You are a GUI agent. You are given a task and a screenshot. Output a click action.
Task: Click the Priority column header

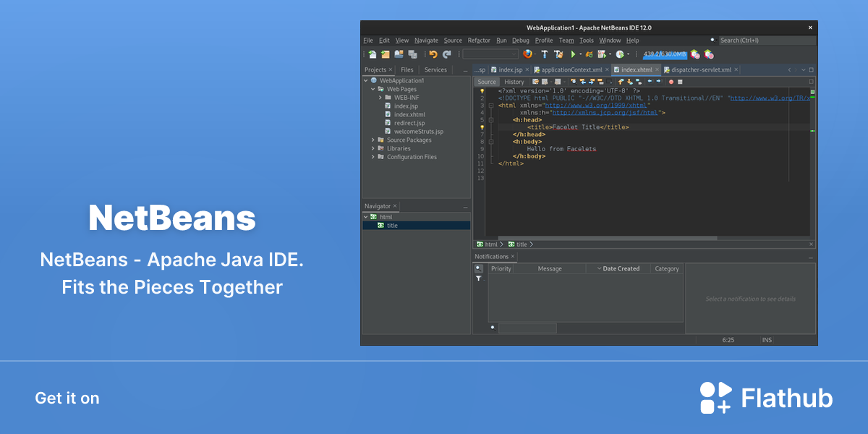click(x=501, y=268)
